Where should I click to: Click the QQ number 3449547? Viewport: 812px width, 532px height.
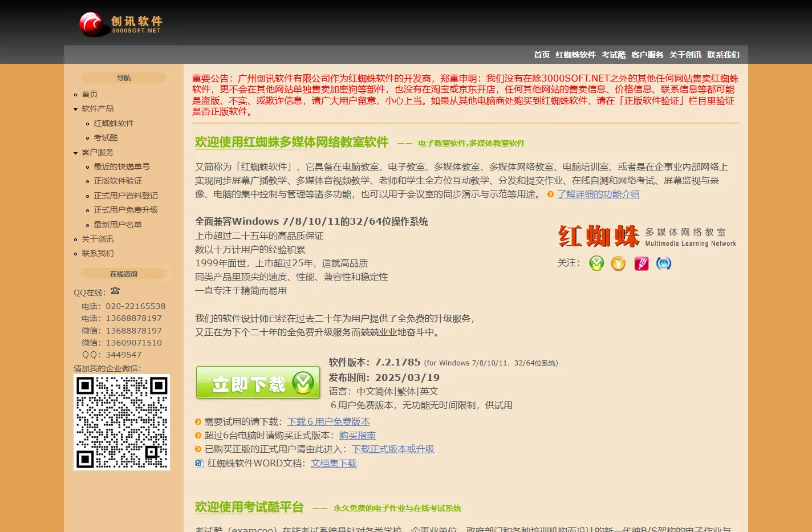(x=124, y=355)
